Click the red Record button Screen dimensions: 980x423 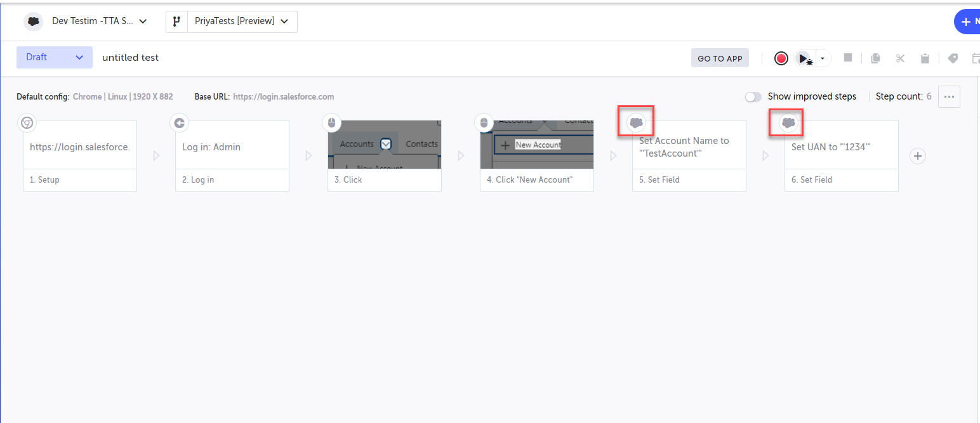[x=781, y=58]
